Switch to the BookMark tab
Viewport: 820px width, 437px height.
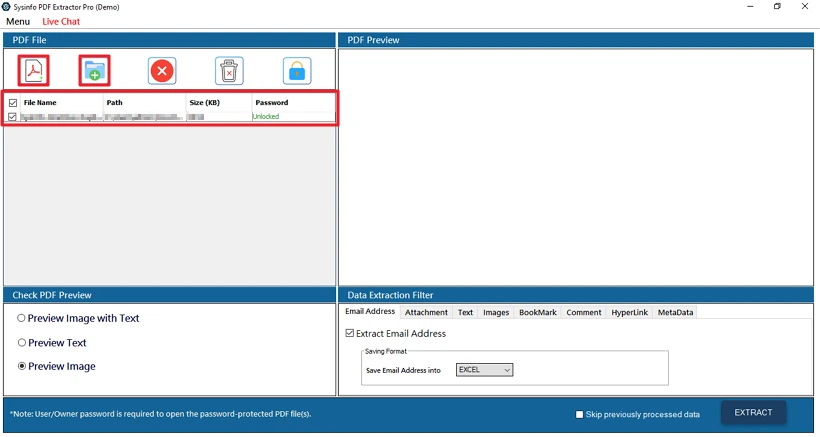point(538,313)
